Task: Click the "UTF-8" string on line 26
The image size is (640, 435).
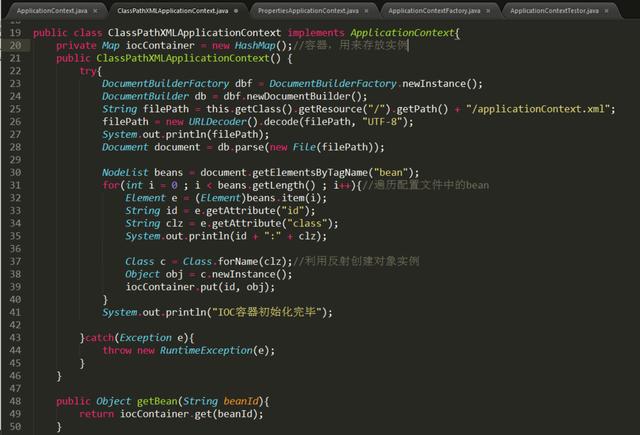Action: (382, 122)
